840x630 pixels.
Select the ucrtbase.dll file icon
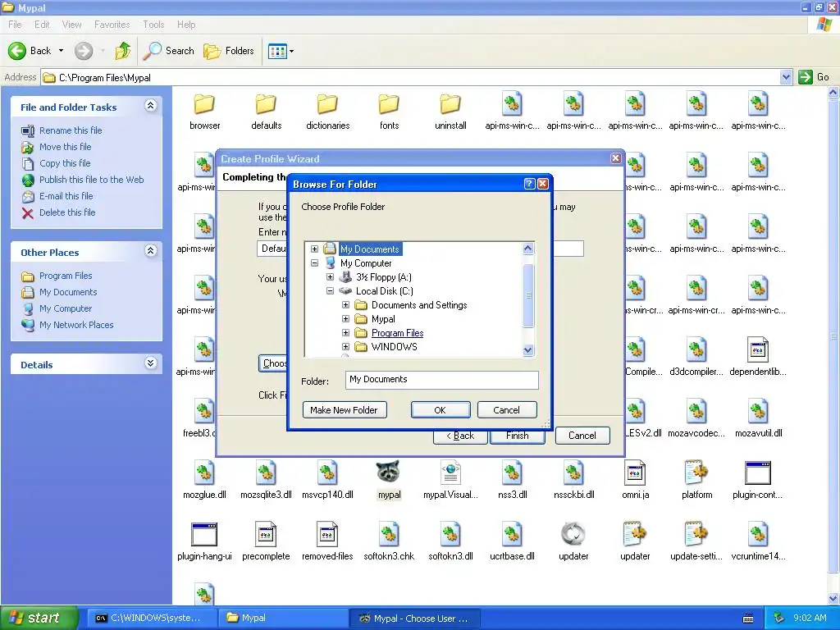(512, 534)
